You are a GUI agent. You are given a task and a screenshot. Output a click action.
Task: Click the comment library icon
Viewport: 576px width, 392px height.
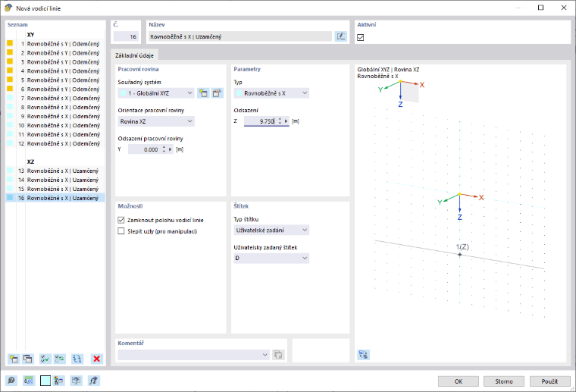coord(278,355)
